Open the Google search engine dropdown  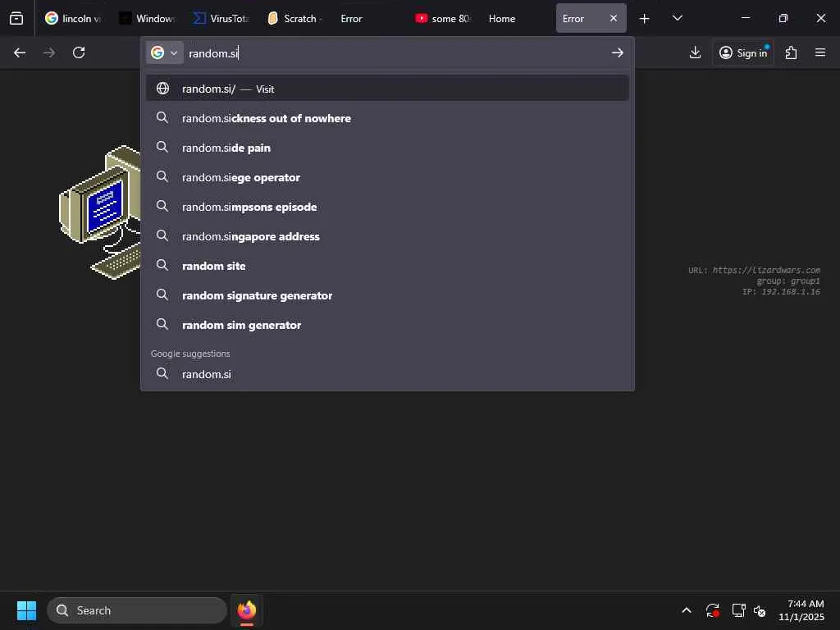pos(164,52)
